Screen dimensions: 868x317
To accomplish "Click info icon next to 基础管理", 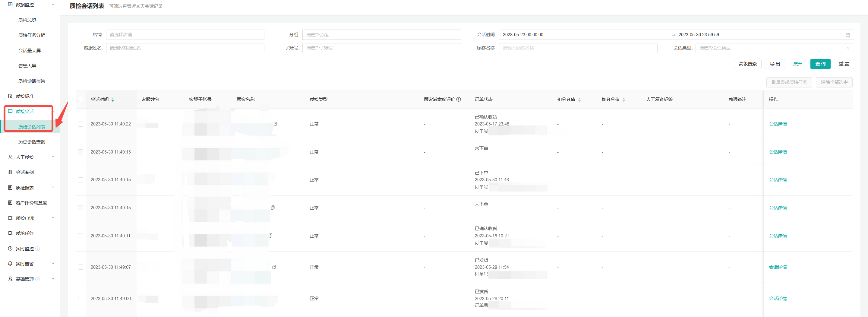I will pyautogui.click(x=37, y=279).
